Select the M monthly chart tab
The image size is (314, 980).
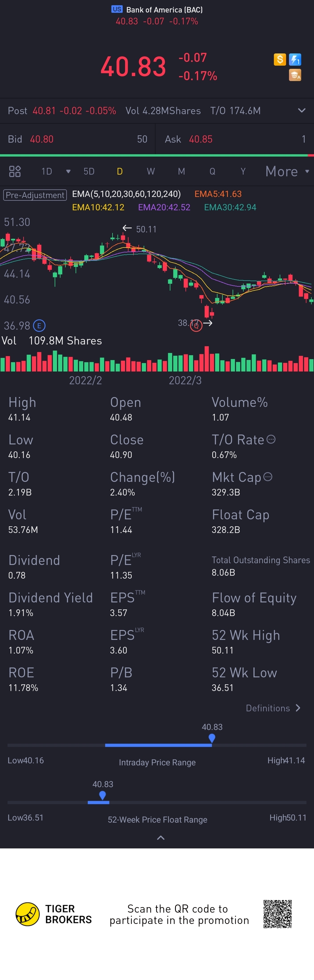pos(181,172)
